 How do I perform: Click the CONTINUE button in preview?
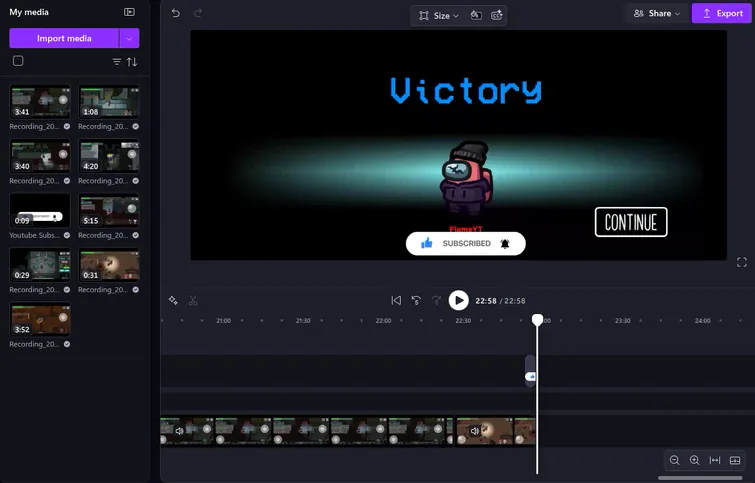coord(631,222)
